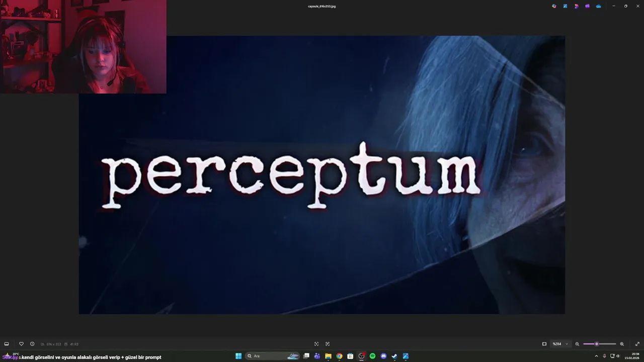Restore down the Photos window

626,6
